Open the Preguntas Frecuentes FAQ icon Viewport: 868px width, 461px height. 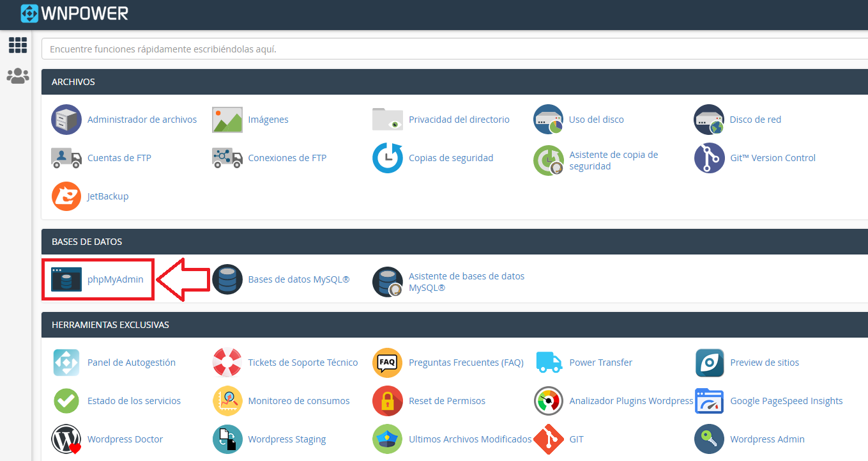[x=388, y=363]
